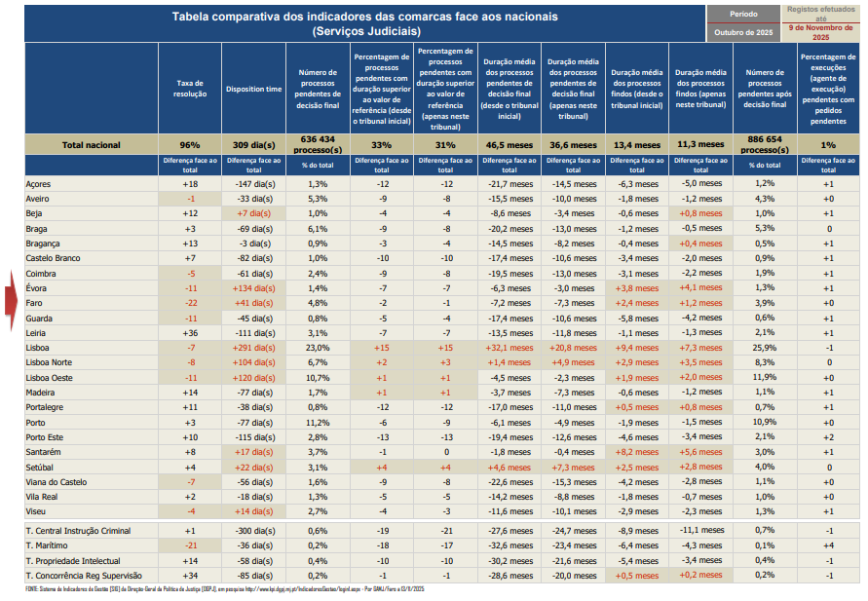Select the 'Disposition time' column header
868x601 pixels.
[253, 88]
